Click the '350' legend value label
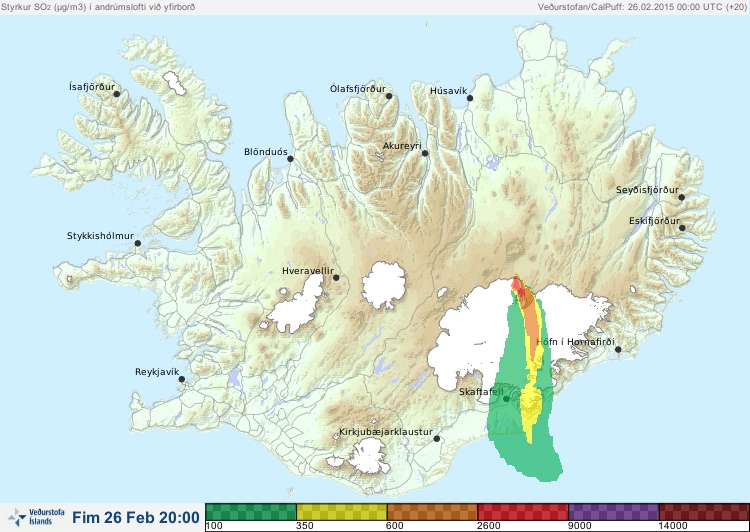Viewport: 750px width, 532px height. (305, 526)
